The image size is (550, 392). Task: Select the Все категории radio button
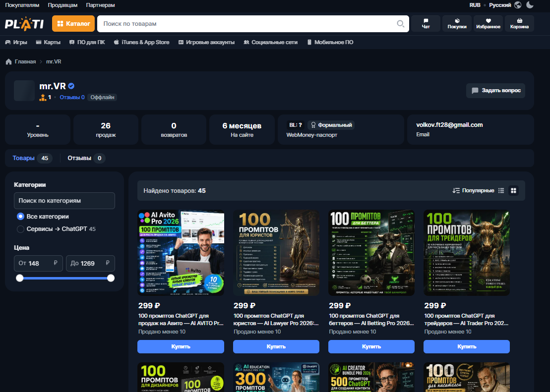(x=20, y=217)
